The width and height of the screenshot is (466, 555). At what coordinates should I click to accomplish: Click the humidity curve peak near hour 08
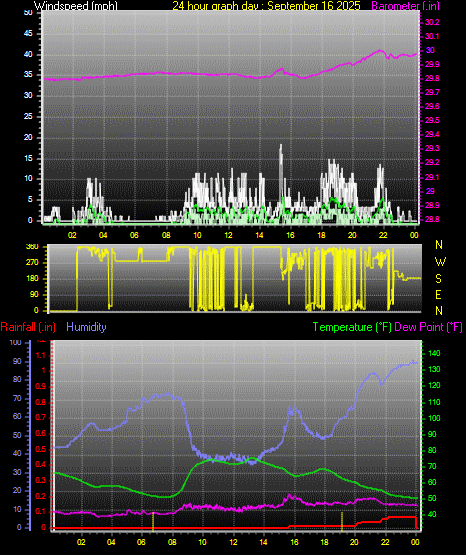coord(168,395)
